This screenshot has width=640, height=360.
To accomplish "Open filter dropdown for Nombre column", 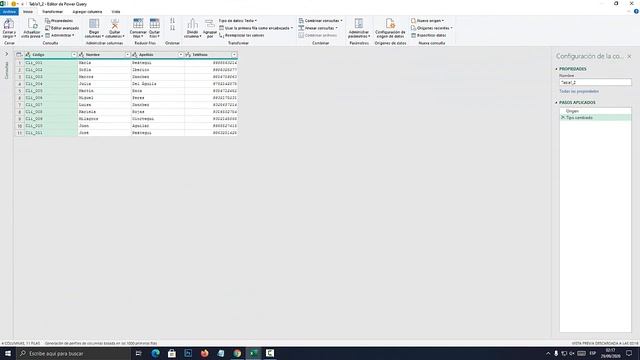I will coord(127,55).
